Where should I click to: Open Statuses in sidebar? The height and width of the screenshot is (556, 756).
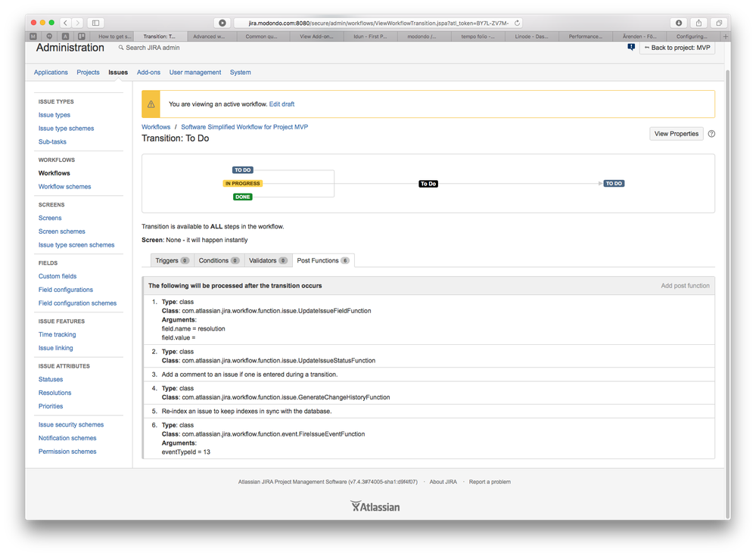[x=51, y=380]
